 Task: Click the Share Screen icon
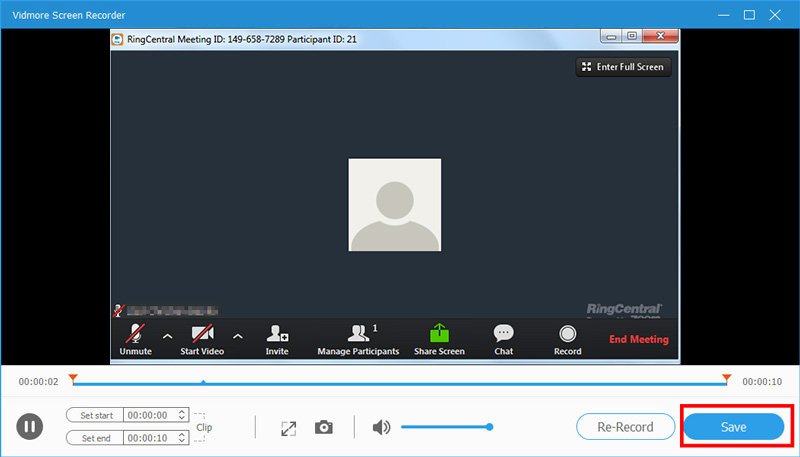(x=439, y=335)
